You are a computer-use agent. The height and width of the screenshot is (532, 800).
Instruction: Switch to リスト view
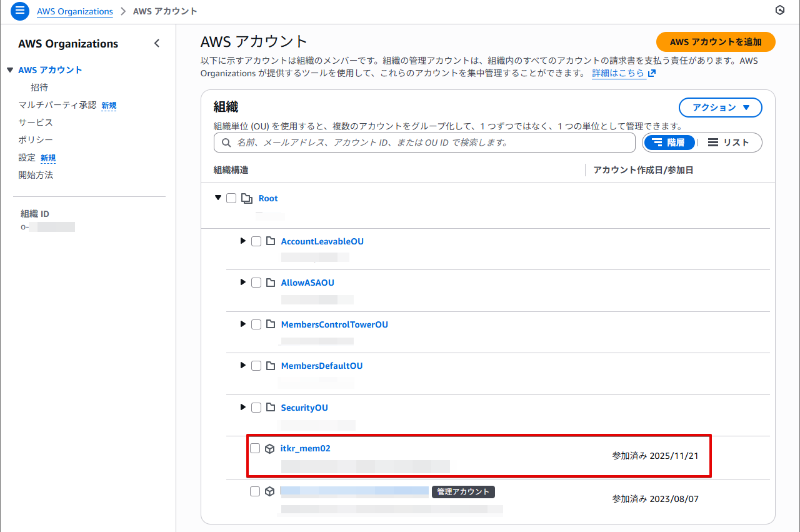pyautogui.click(x=729, y=143)
